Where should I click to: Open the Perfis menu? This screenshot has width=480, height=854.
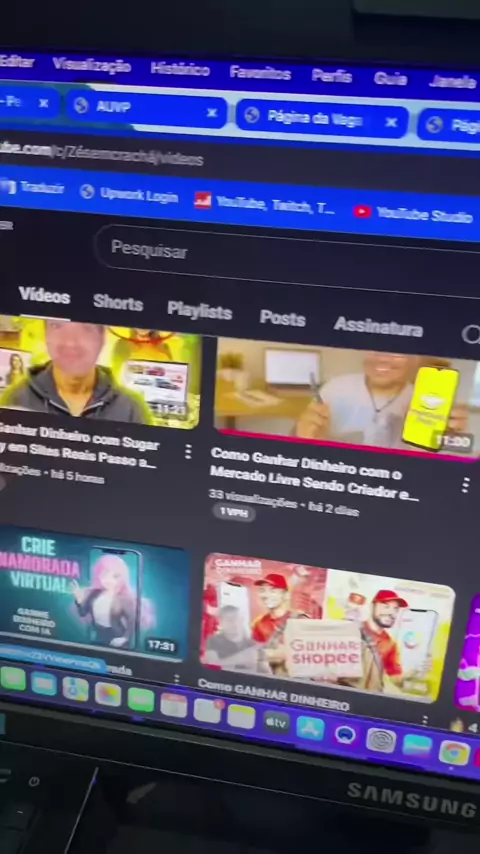pos(332,76)
